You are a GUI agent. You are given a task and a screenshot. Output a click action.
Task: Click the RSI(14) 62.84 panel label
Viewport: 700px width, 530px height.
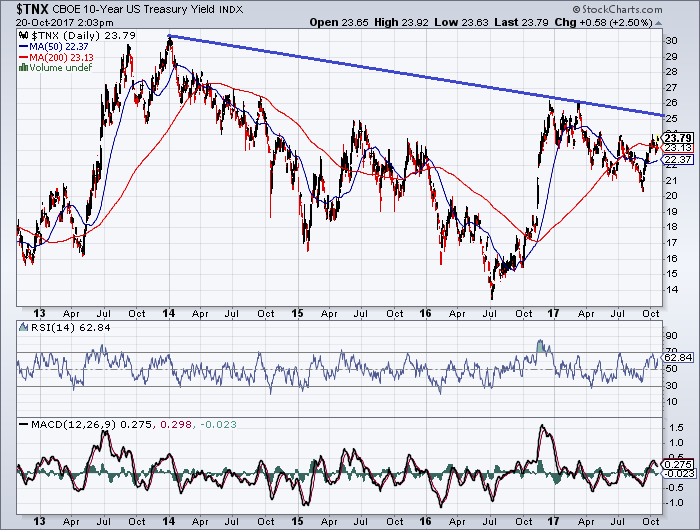click(x=70, y=327)
